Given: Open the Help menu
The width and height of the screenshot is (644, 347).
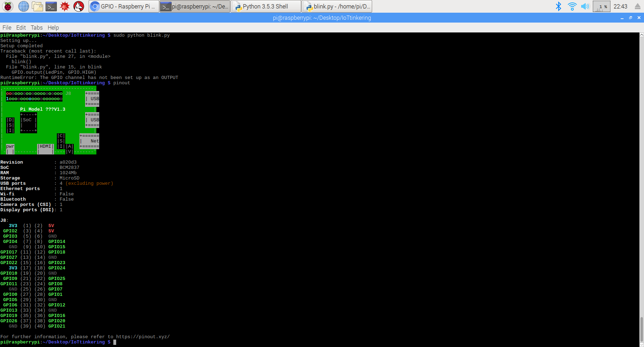Looking at the screenshot, I should (53, 28).
